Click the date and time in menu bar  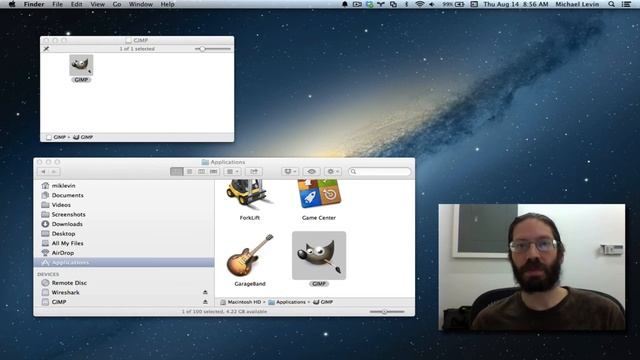point(516,4)
